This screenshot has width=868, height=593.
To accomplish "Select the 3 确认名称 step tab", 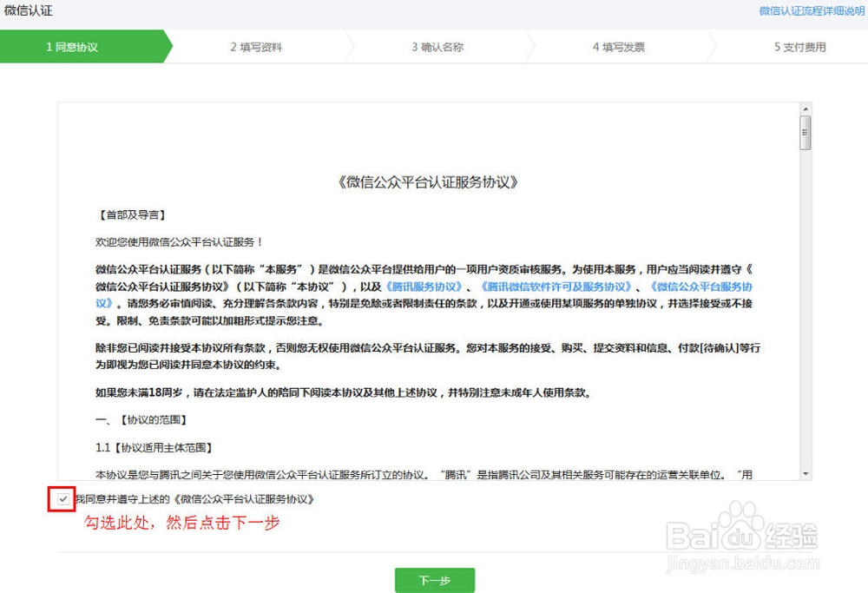I will 438,47.
